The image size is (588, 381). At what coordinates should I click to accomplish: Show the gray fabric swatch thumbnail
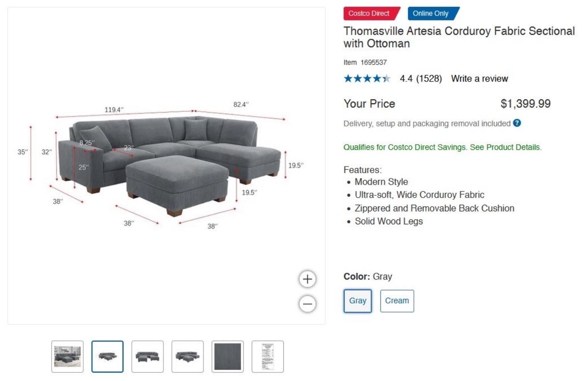pyautogui.click(x=228, y=357)
